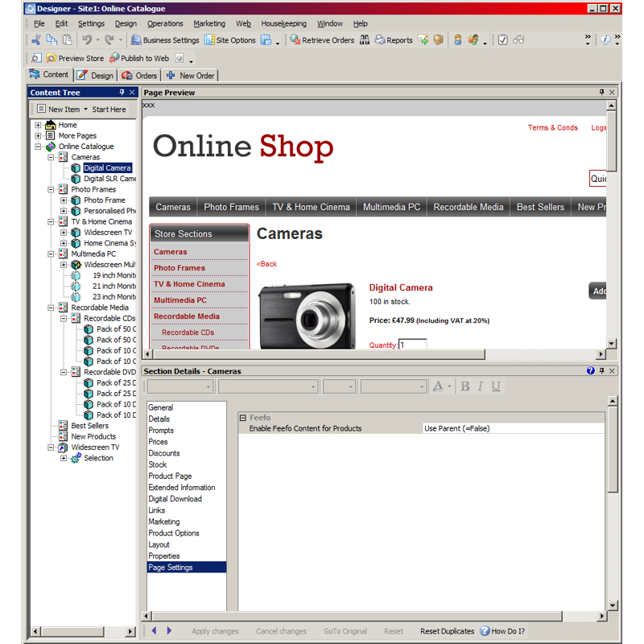Click the binoculars search icon

click(365, 39)
